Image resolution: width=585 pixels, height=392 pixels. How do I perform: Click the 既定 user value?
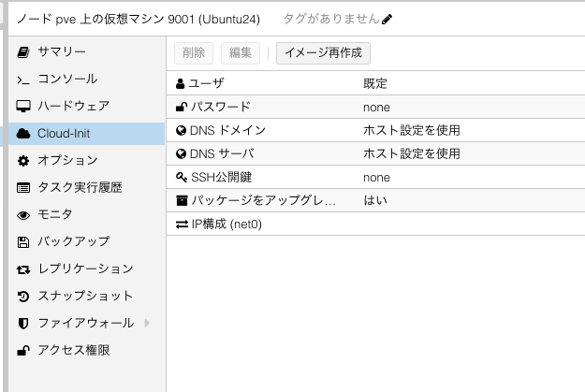[x=375, y=83]
